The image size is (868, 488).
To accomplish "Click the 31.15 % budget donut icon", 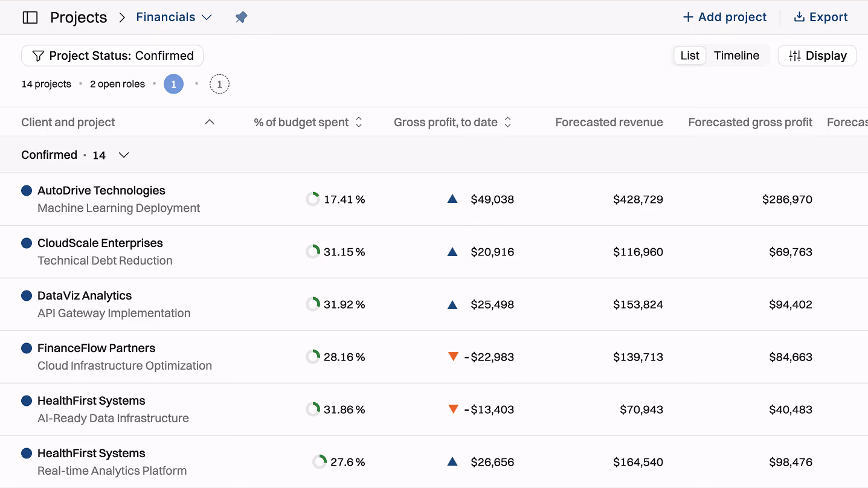I will (x=313, y=252).
